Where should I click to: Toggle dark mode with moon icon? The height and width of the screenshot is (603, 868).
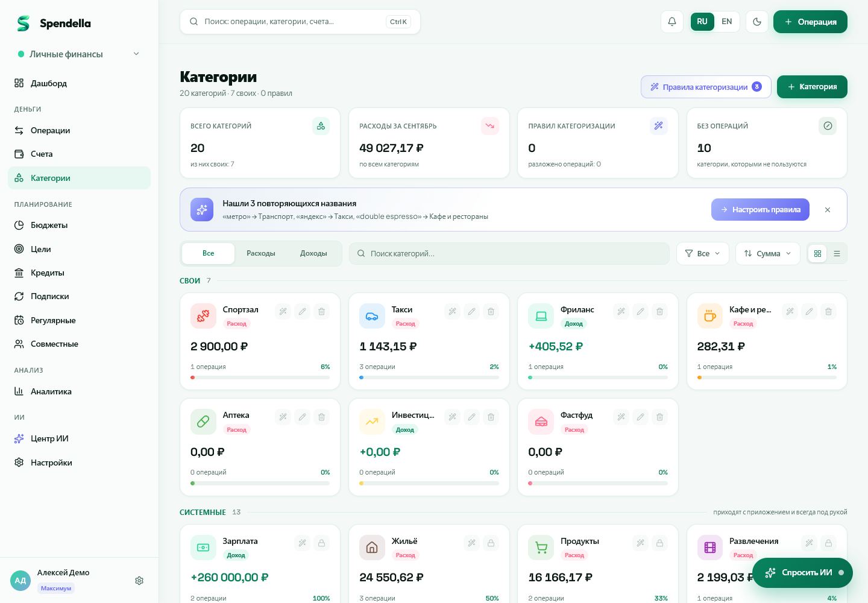point(757,22)
